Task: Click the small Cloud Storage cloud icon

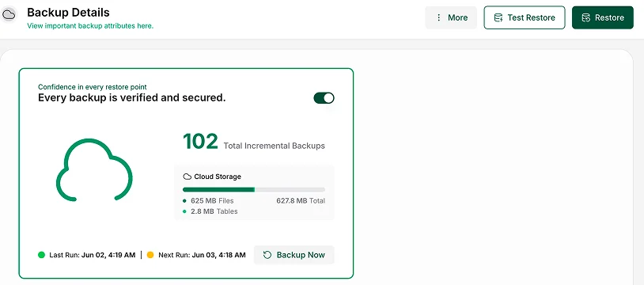Action: coord(188,177)
